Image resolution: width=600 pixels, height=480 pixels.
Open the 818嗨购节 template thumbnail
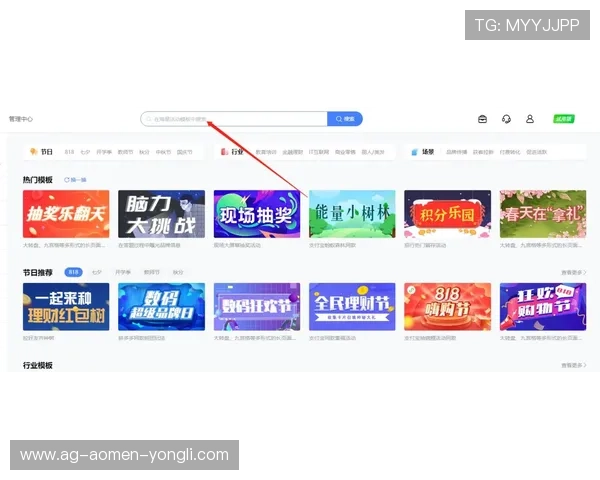(447, 307)
